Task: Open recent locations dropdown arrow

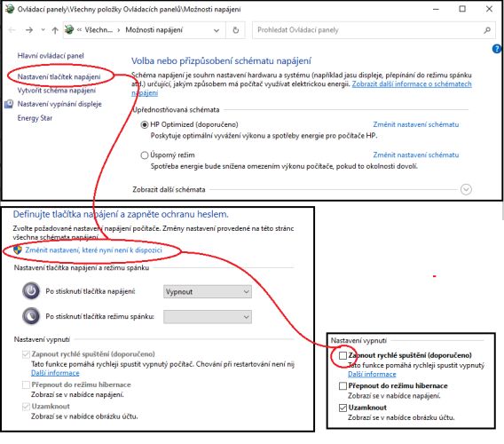Action: 43,30
